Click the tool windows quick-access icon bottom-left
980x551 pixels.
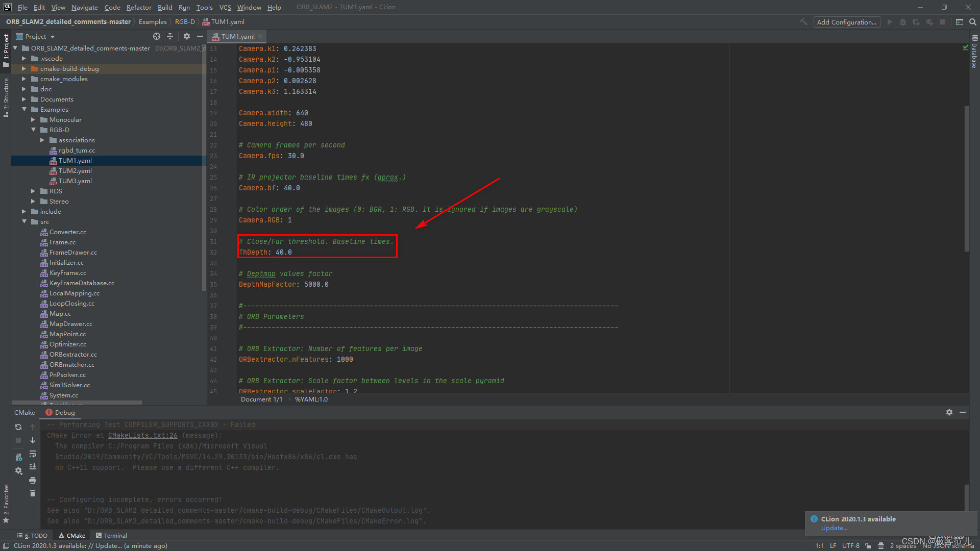pos(6,546)
